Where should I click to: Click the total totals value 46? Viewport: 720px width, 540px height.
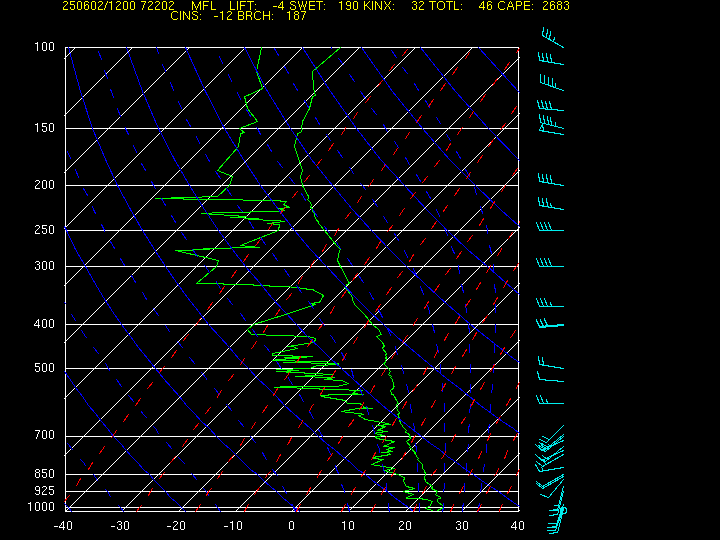(x=485, y=6)
